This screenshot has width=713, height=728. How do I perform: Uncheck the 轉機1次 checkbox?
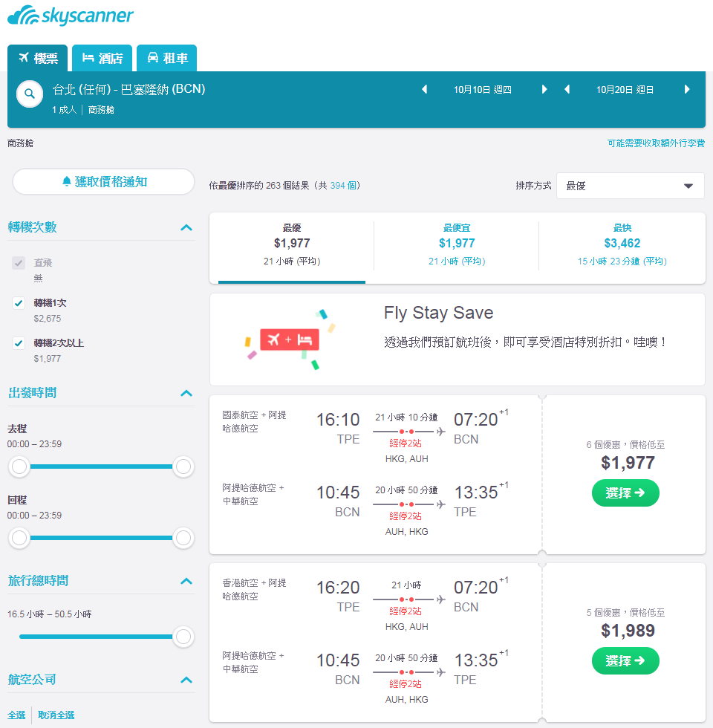coord(19,303)
